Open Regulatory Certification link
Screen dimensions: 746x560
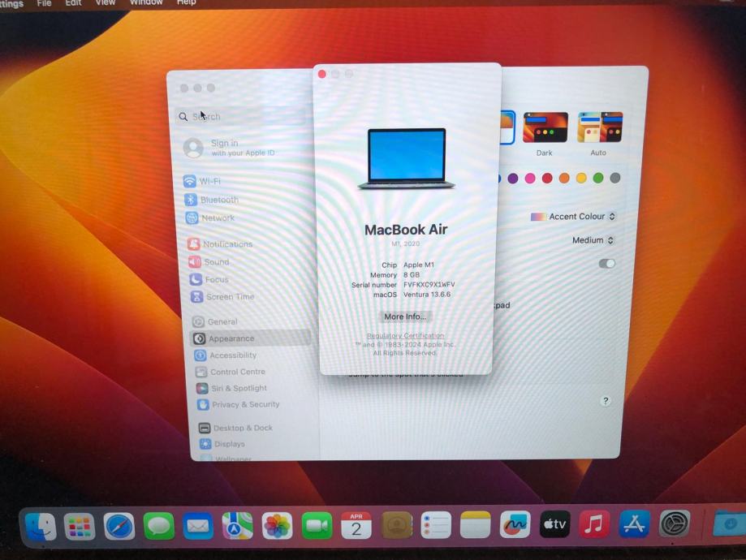click(x=405, y=336)
